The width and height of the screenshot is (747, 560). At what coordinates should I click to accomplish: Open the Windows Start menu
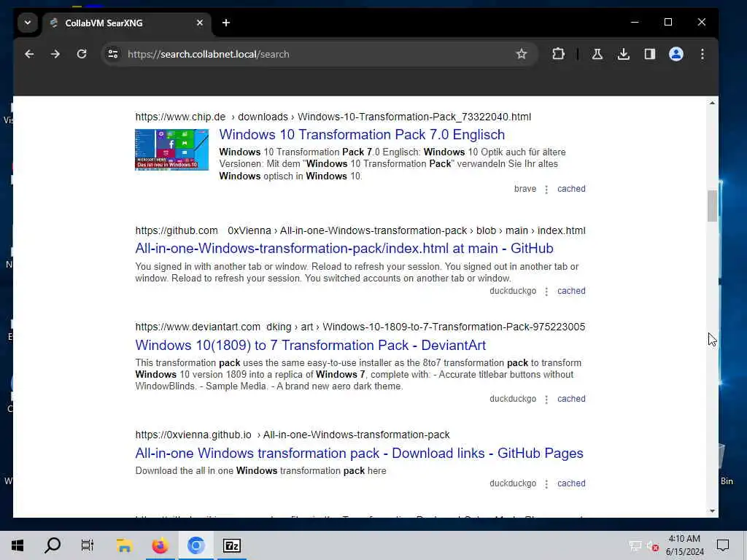(x=18, y=545)
